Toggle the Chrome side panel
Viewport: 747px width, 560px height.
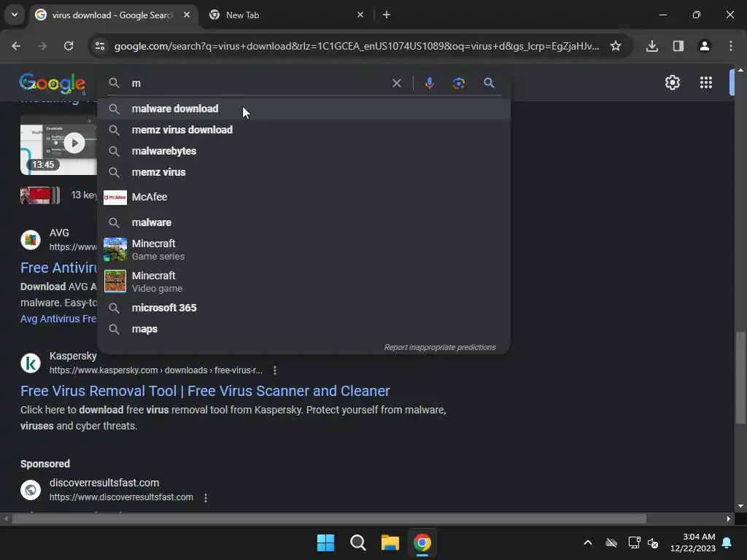[x=678, y=46]
